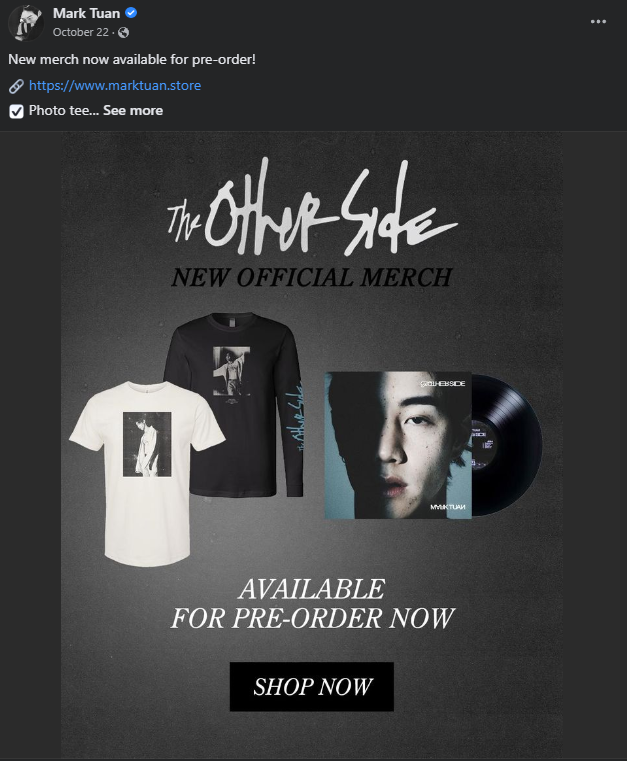Click Mark Tuan's profile picture
This screenshot has height=761, width=627.
tap(26, 22)
